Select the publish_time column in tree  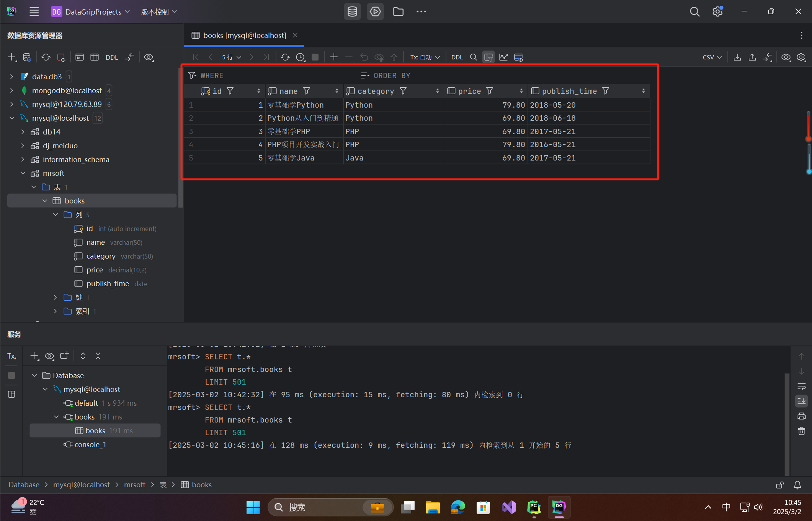coord(108,283)
